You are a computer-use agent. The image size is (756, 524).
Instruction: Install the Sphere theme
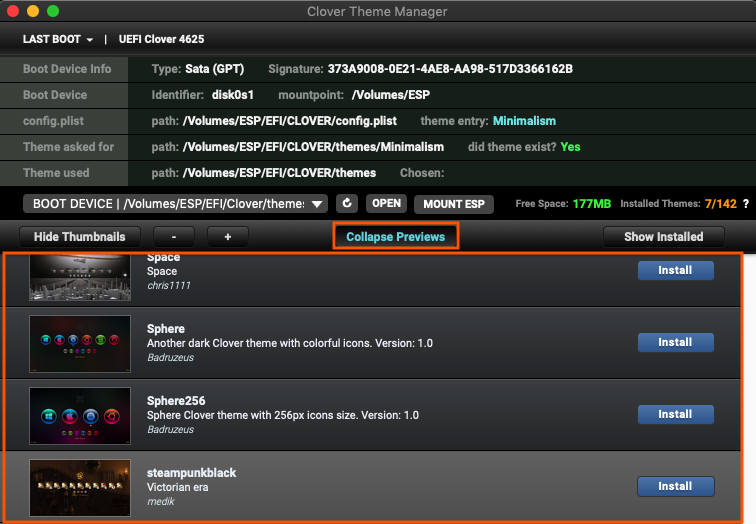coord(675,342)
